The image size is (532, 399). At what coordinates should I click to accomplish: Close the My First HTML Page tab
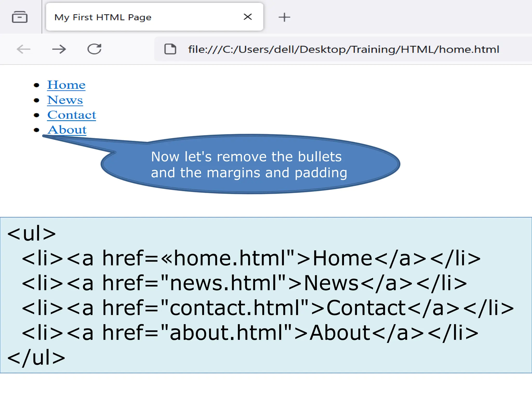click(248, 17)
